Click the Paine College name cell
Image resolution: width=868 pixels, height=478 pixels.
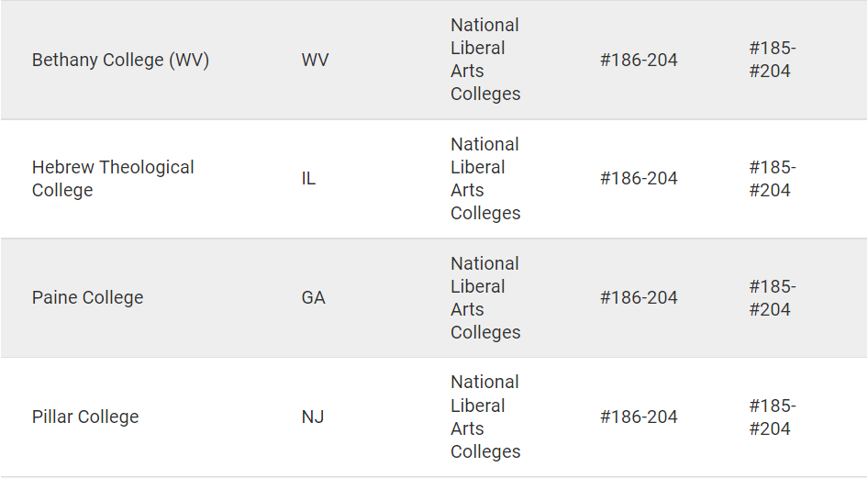coord(87,297)
